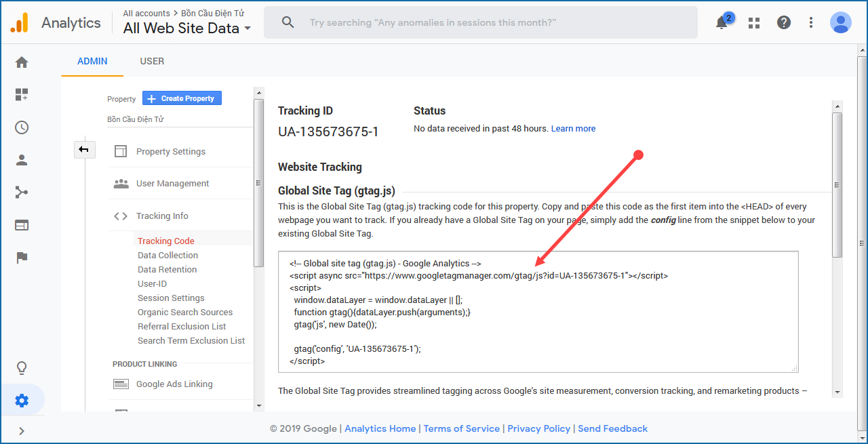Switch to the USER tab

point(152,61)
